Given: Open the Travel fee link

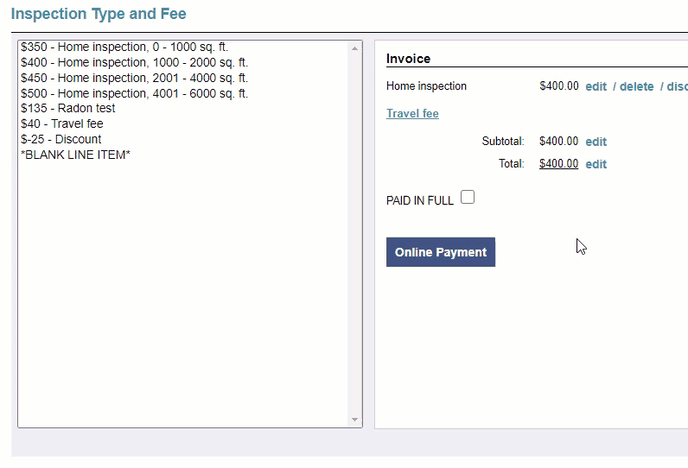Looking at the screenshot, I should click(x=412, y=113).
